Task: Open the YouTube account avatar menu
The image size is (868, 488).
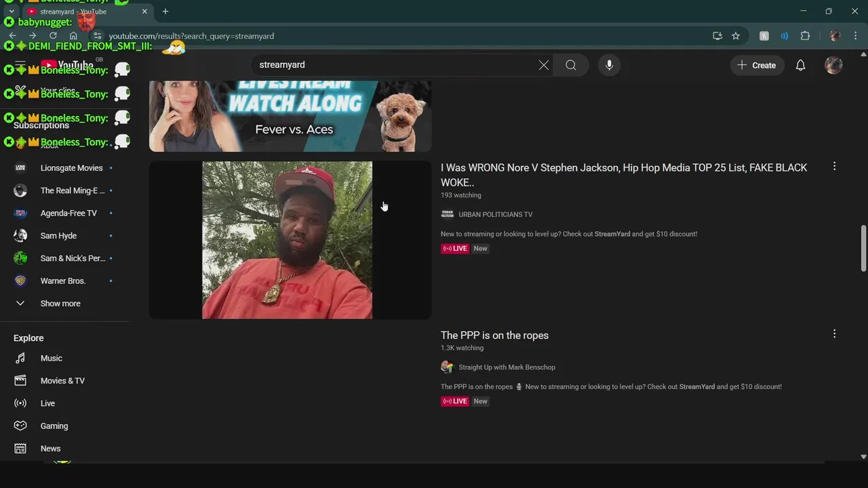Action: 833,65
